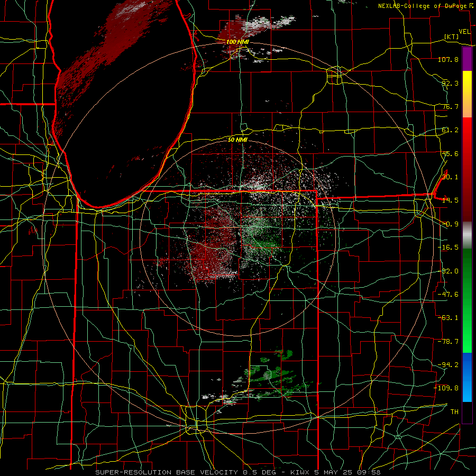Image resolution: width=476 pixels, height=476 pixels.
Task: Click the TH label in the legend
Action: coord(454,412)
